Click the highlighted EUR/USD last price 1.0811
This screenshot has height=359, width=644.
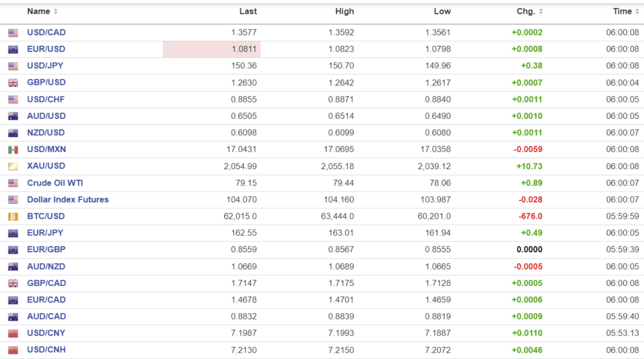[x=245, y=49]
